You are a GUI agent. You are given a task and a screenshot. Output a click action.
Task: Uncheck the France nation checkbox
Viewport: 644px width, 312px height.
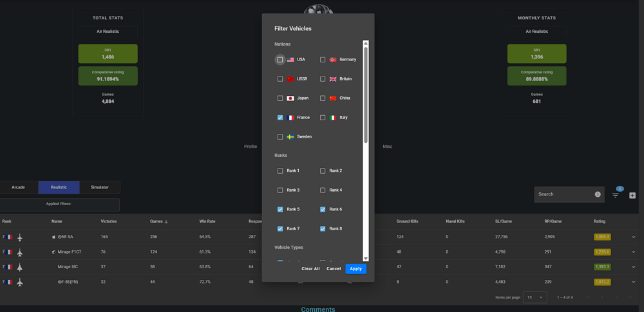(x=280, y=118)
